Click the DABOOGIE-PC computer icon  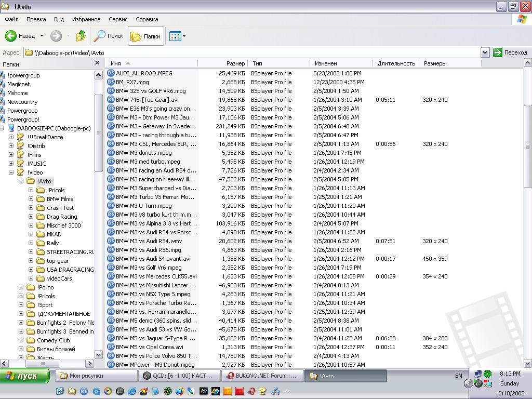[x=11, y=128]
